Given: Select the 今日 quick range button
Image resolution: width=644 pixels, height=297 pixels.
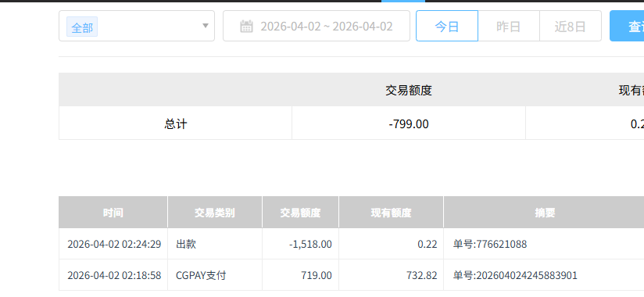Looking at the screenshot, I should [x=447, y=26].
